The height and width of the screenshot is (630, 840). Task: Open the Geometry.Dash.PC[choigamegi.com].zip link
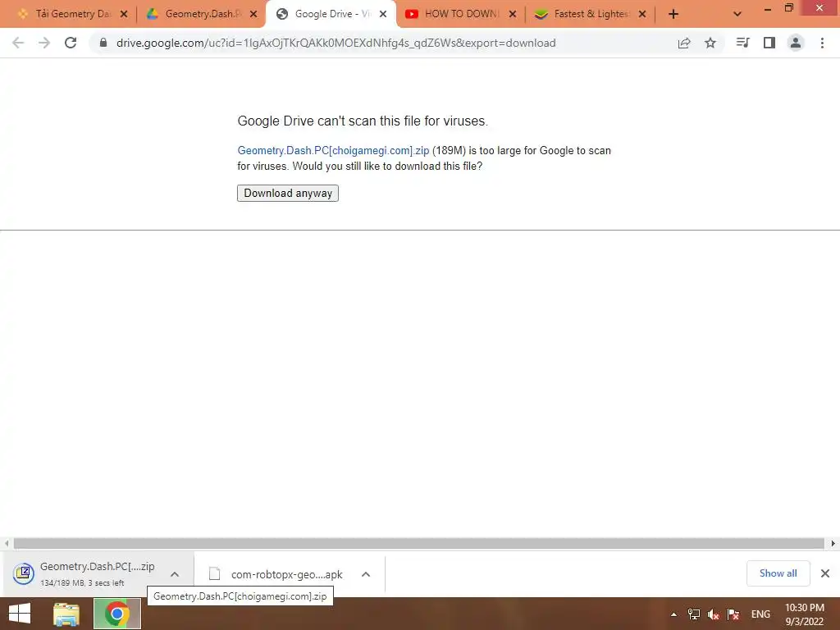click(x=333, y=151)
